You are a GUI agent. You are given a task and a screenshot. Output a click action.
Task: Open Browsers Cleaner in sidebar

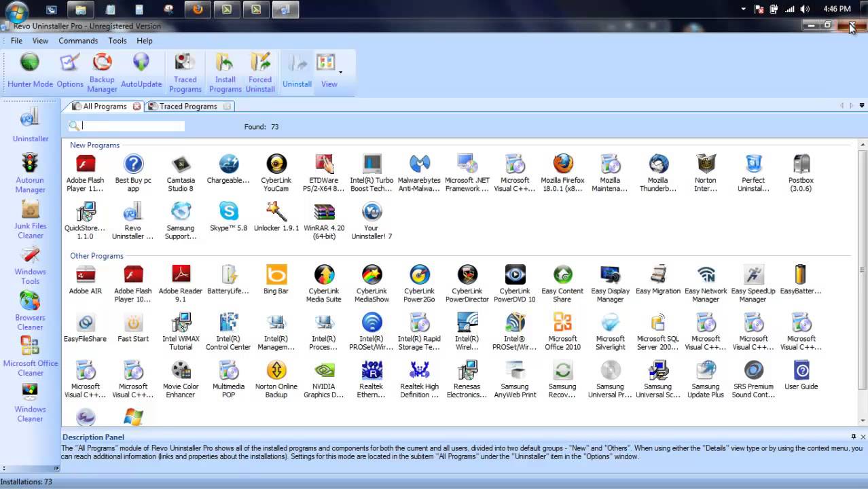(x=31, y=310)
